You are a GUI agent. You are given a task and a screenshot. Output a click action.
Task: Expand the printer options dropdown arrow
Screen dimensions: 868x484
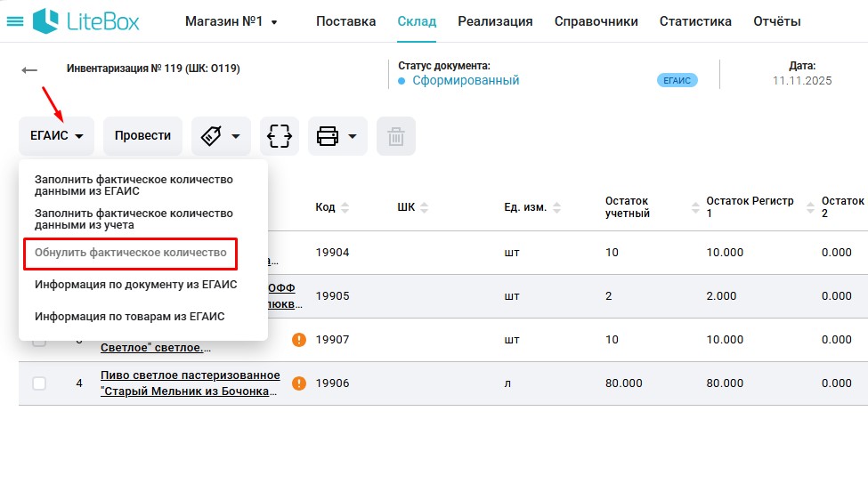click(353, 136)
